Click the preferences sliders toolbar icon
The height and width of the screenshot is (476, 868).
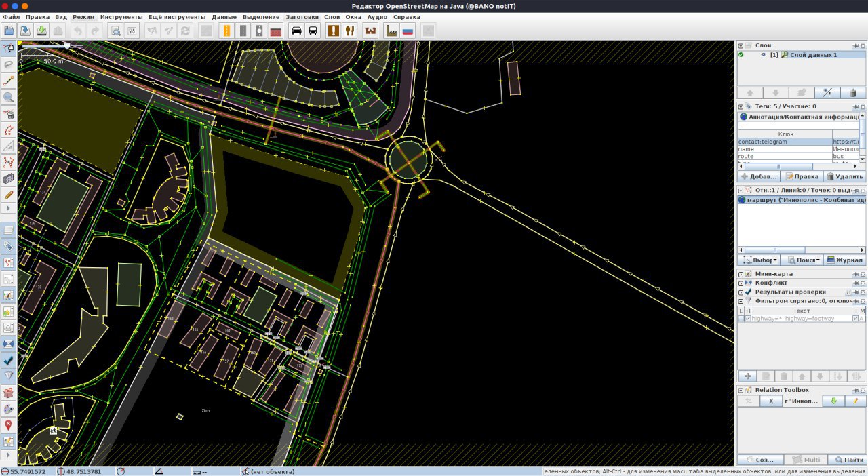(132, 31)
